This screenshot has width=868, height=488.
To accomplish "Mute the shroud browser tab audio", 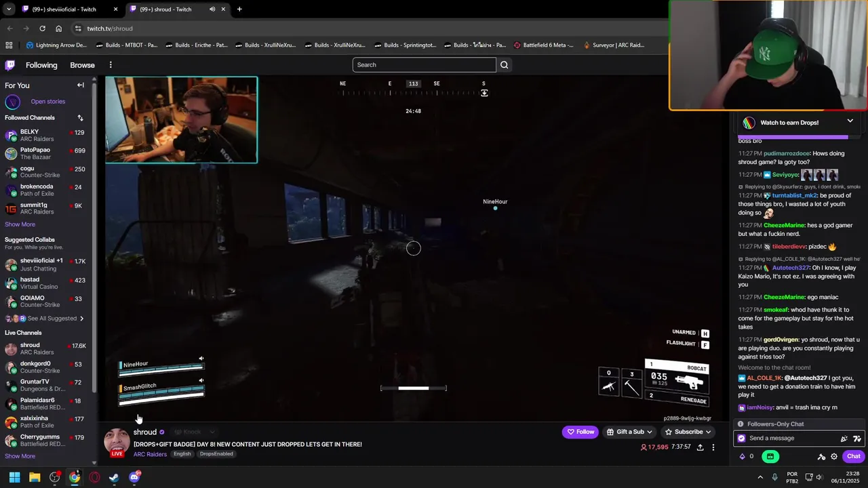I will pyautogui.click(x=212, y=9).
